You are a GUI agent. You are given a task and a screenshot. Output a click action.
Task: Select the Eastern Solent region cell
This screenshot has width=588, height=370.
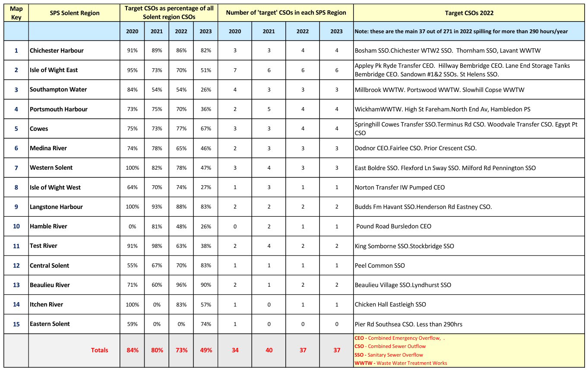50,324
